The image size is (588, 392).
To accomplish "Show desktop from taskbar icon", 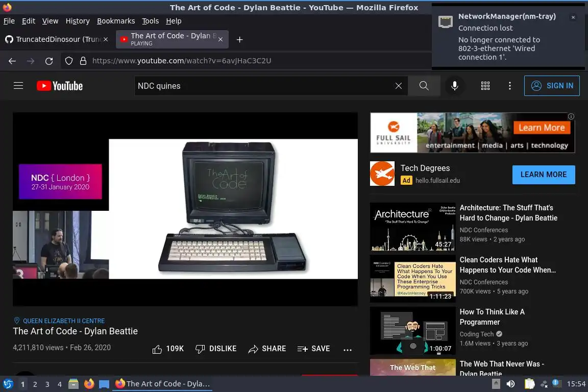I will 104,384.
